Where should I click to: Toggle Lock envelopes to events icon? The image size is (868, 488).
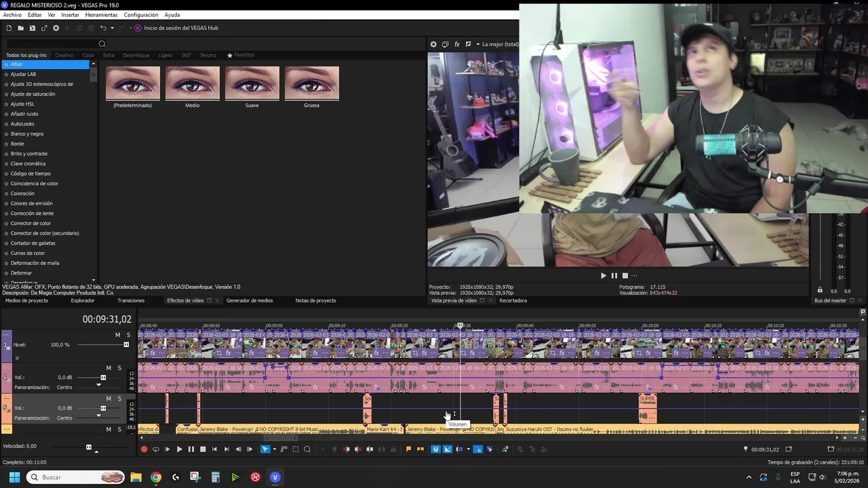point(477,449)
